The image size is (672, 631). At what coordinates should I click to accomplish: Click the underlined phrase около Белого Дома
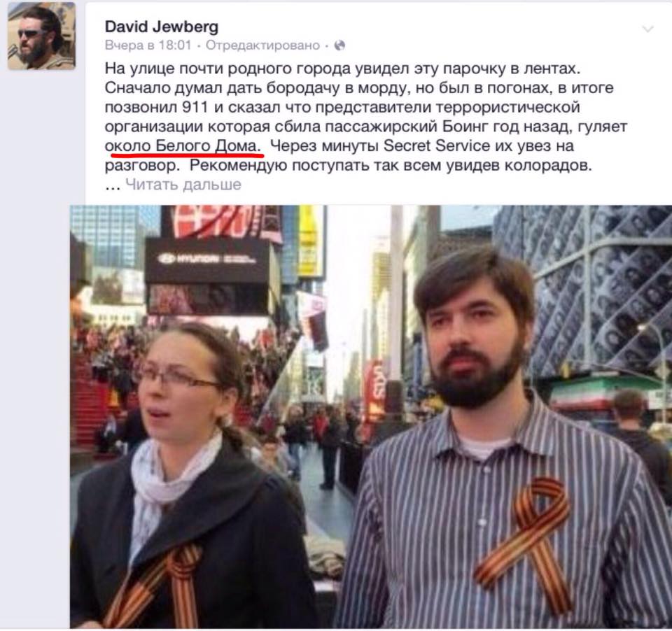click(183, 146)
